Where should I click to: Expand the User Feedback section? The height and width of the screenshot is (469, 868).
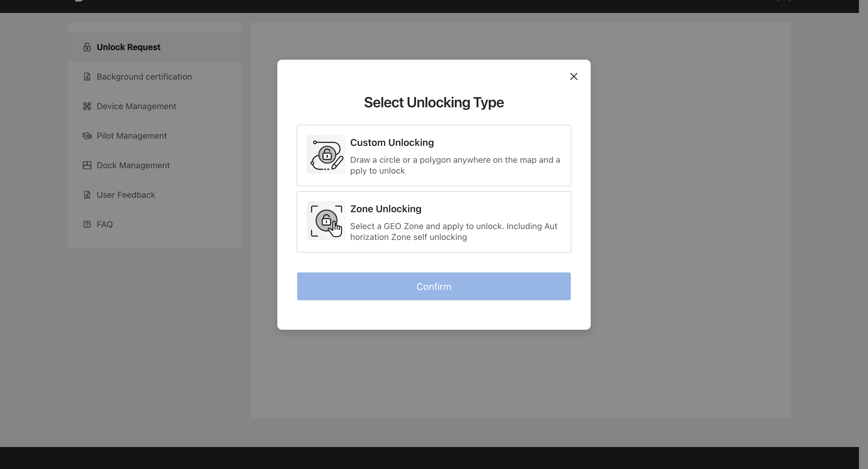126,195
